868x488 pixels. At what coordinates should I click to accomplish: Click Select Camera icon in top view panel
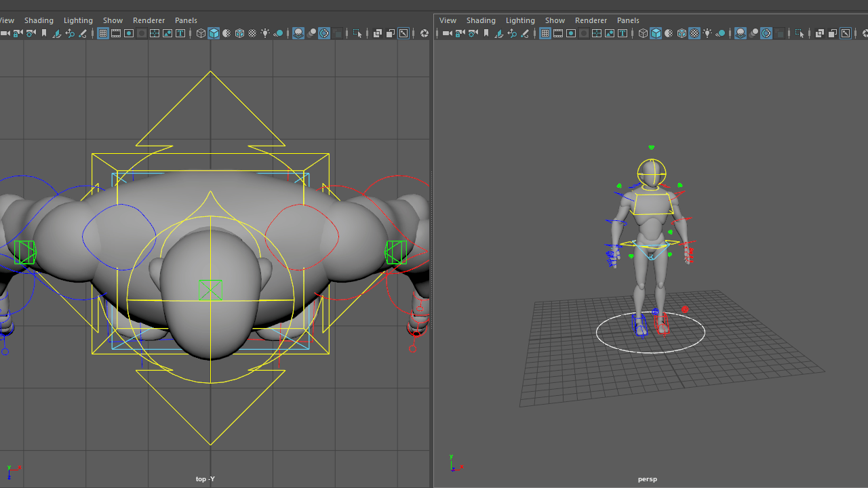click(5, 33)
